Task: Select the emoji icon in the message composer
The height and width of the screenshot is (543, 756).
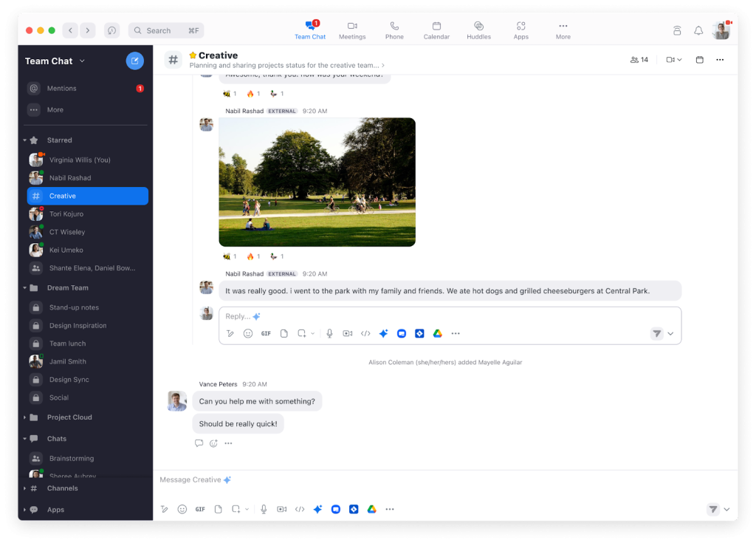Action: pyautogui.click(x=182, y=509)
